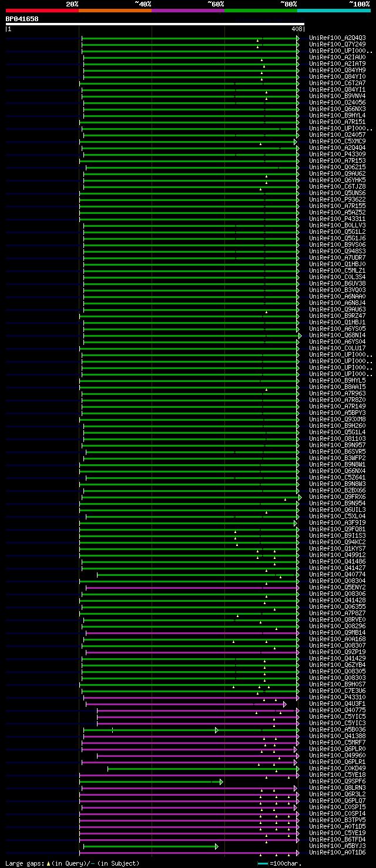
Task: Select the UniRef100_Q6YHK5 label
Action: [337, 180]
